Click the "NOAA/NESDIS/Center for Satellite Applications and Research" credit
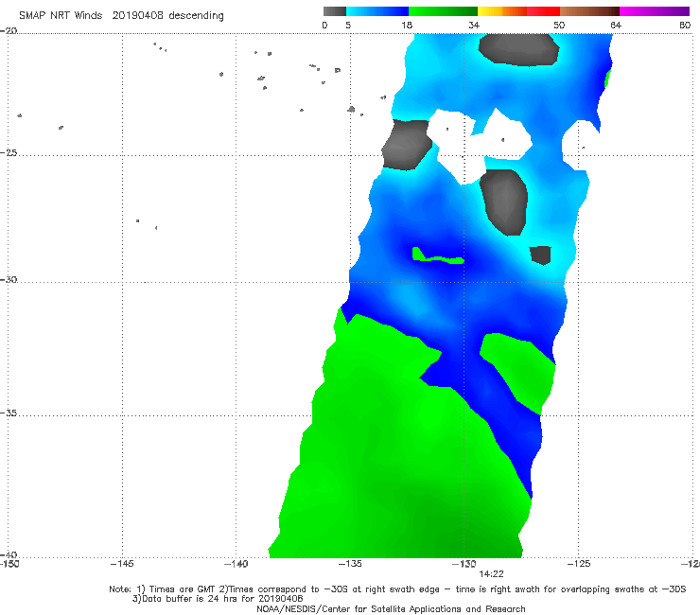 click(x=391, y=609)
